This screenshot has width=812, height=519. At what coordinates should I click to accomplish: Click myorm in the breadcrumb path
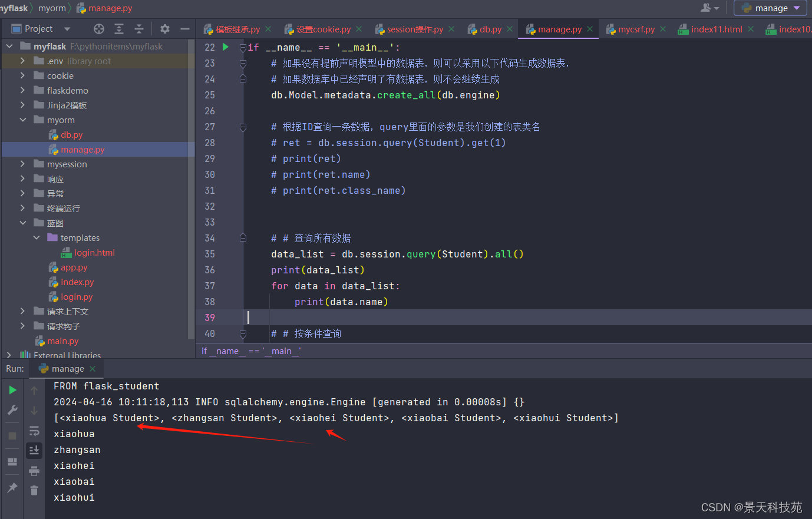click(x=52, y=8)
